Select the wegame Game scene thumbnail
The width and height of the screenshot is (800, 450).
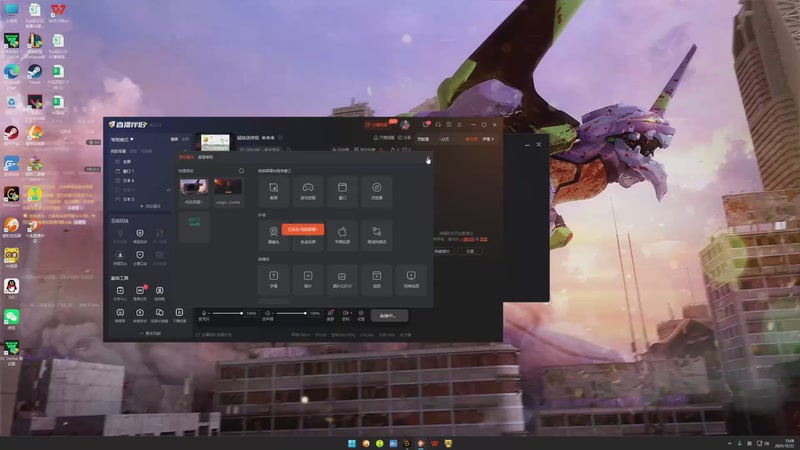click(x=228, y=191)
